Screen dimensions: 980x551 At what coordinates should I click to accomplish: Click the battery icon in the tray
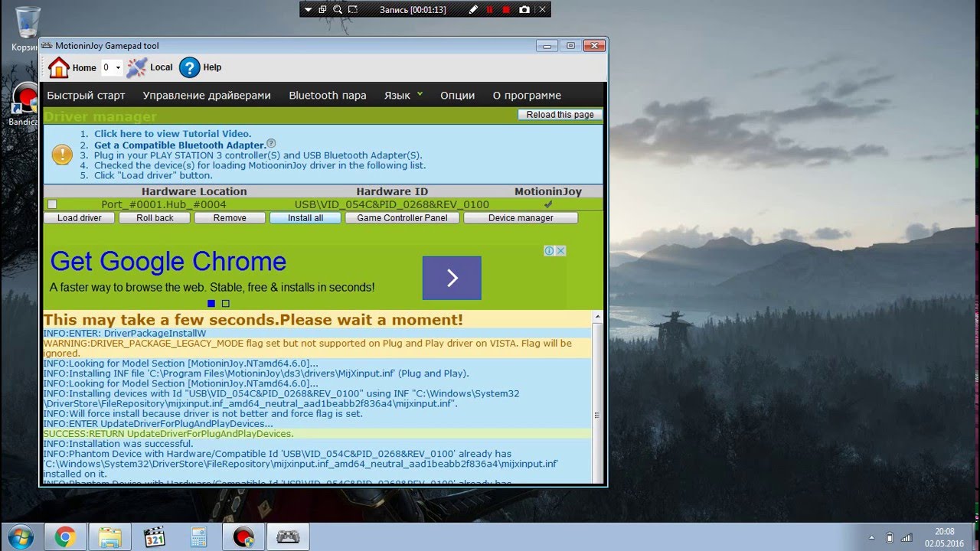click(x=889, y=537)
